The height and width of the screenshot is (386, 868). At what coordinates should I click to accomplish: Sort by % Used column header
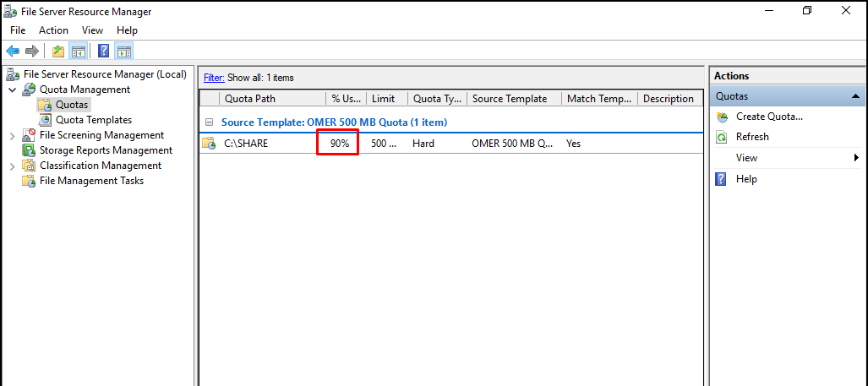[x=346, y=99]
